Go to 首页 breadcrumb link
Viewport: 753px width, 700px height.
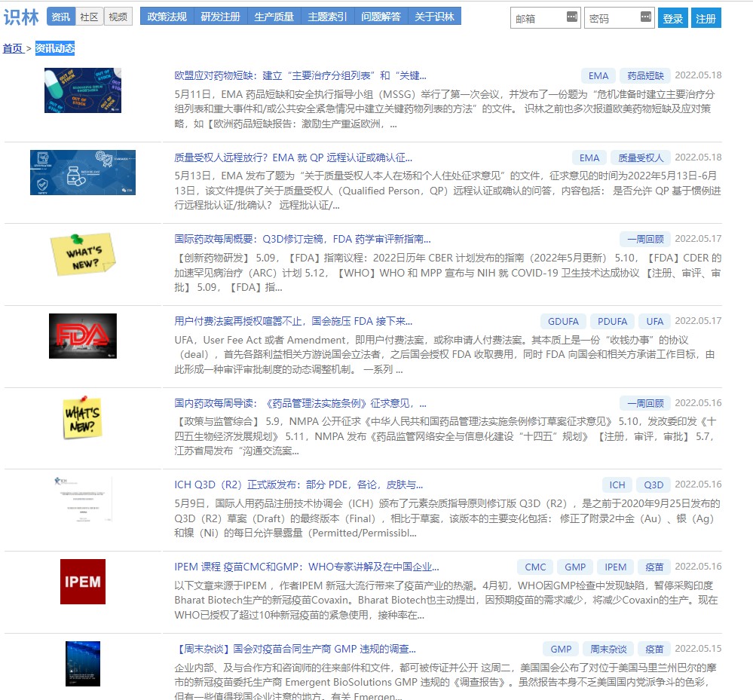click(x=13, y=48)
